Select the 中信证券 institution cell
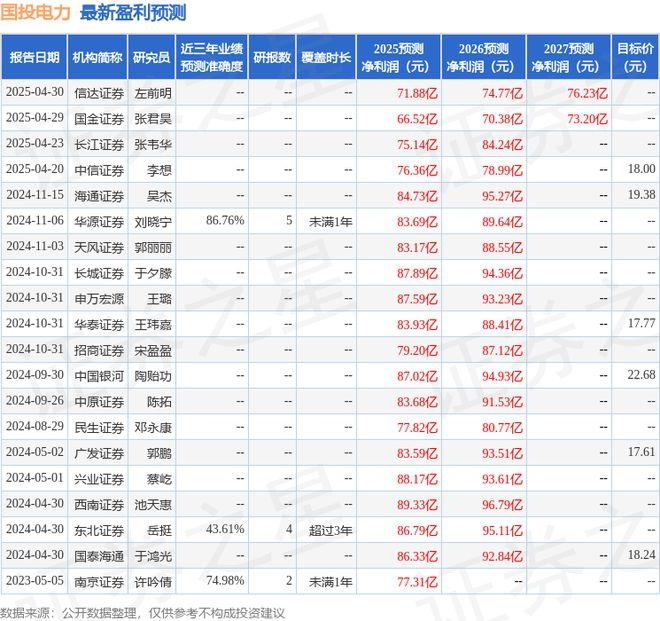This screenshot has width=660, height=621. [99, 170]
